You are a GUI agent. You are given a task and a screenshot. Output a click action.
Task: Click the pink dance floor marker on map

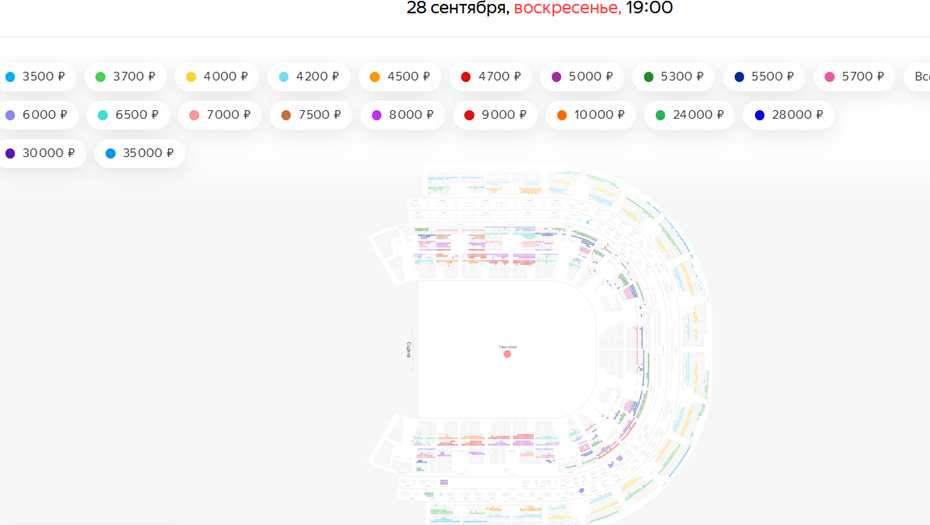pos(507,354)
